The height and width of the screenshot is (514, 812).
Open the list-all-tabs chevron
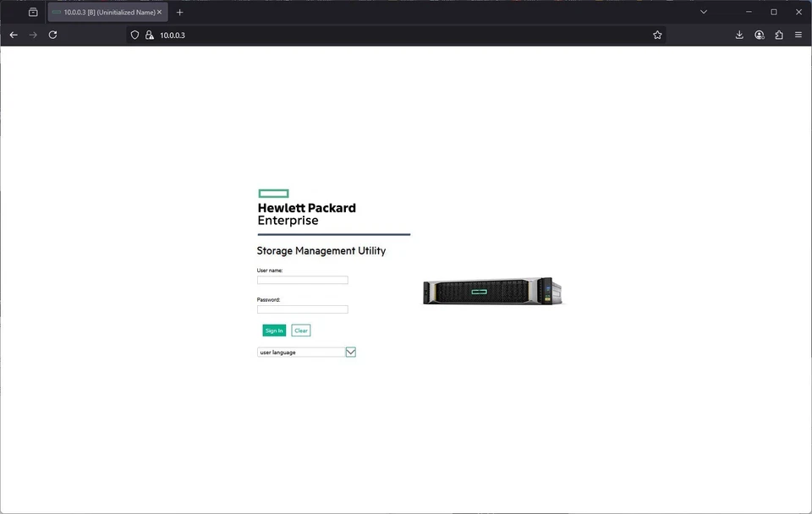click(704, 12)
